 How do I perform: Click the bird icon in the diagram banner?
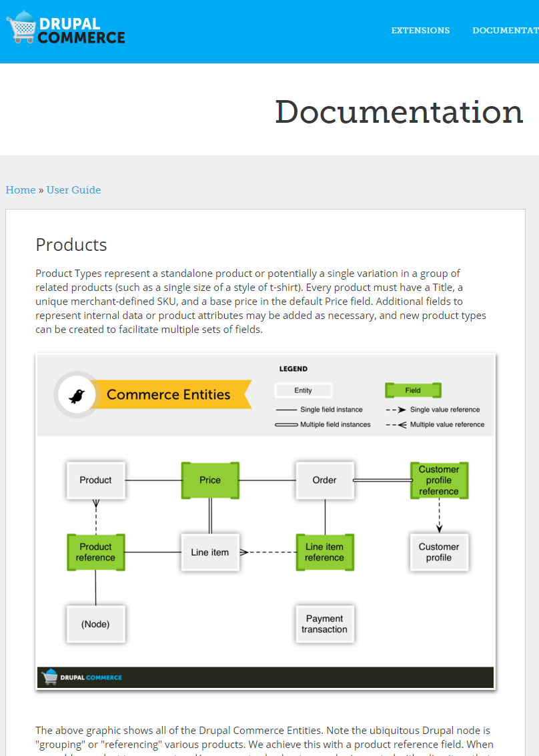(x=77, y=396)
